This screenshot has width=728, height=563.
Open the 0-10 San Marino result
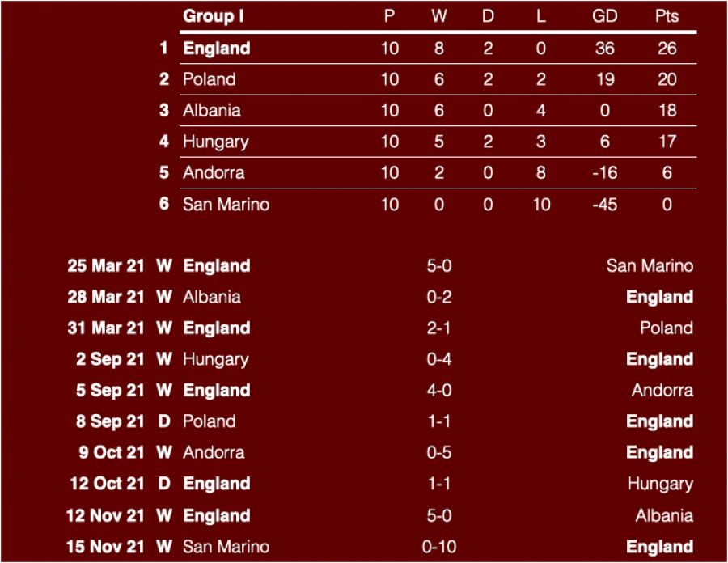(x=439, y=547)
